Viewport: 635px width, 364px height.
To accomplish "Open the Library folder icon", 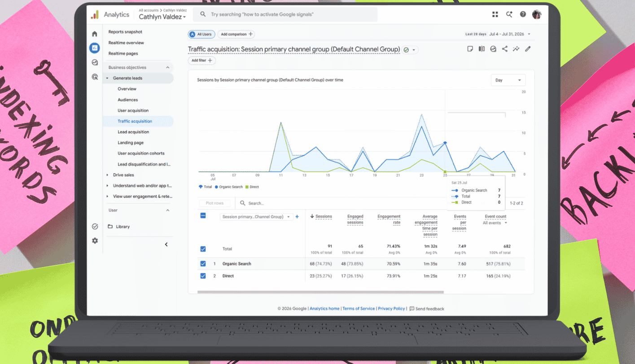I will coord(110,227).
